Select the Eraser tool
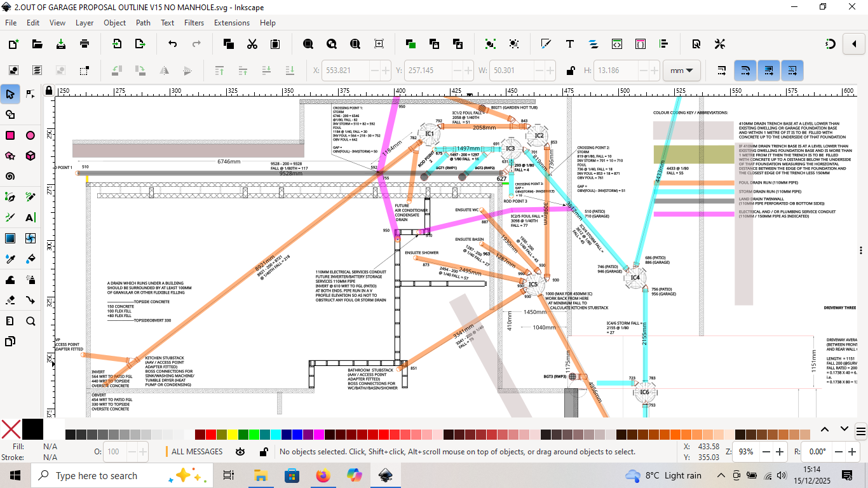This screenshot has height=488, width=868. point(10,300)
